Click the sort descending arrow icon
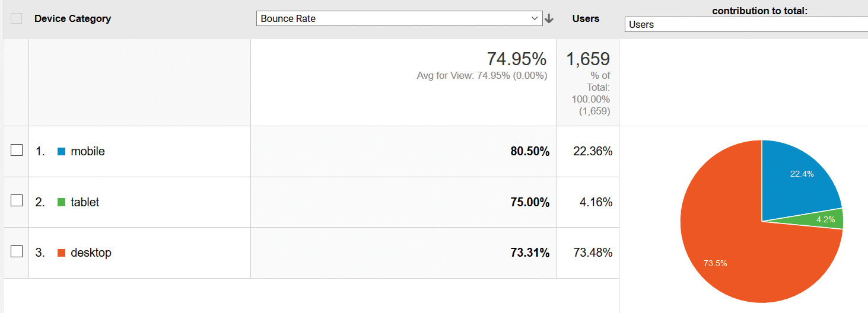 (549, 18)
